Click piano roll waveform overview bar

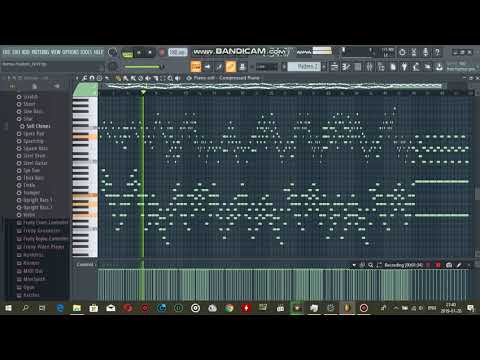(x=274, y=86)
